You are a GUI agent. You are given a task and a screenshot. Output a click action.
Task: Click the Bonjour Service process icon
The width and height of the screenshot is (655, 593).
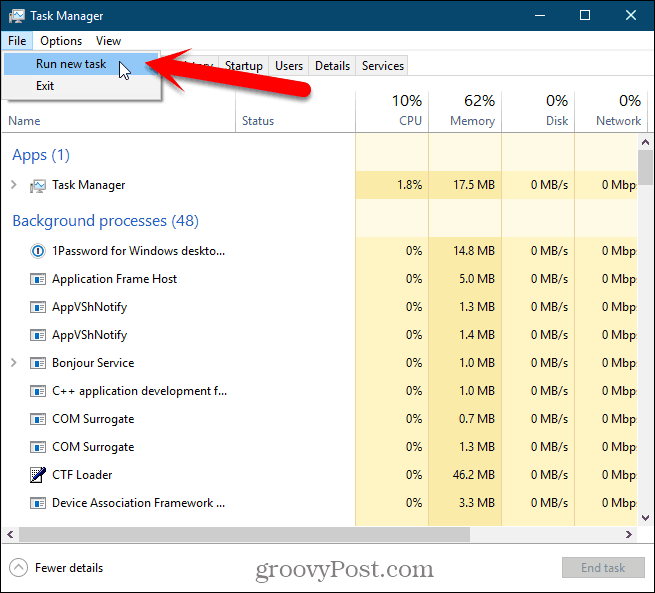[x=38, y=363]
